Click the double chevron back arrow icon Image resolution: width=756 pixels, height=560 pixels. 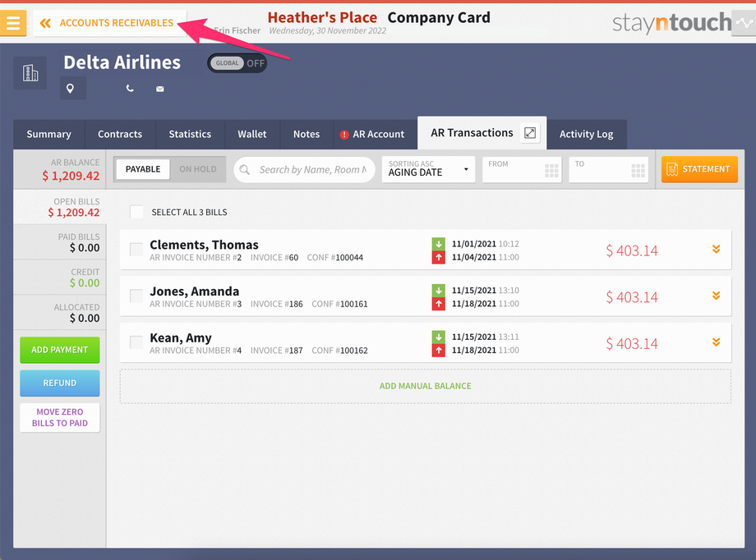[45, 23]
